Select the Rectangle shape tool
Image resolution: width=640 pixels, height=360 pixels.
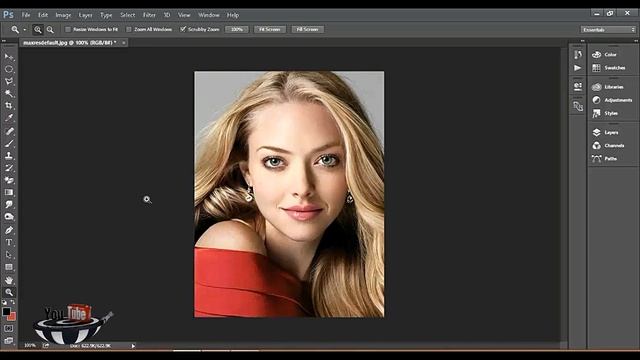[9, 267]
